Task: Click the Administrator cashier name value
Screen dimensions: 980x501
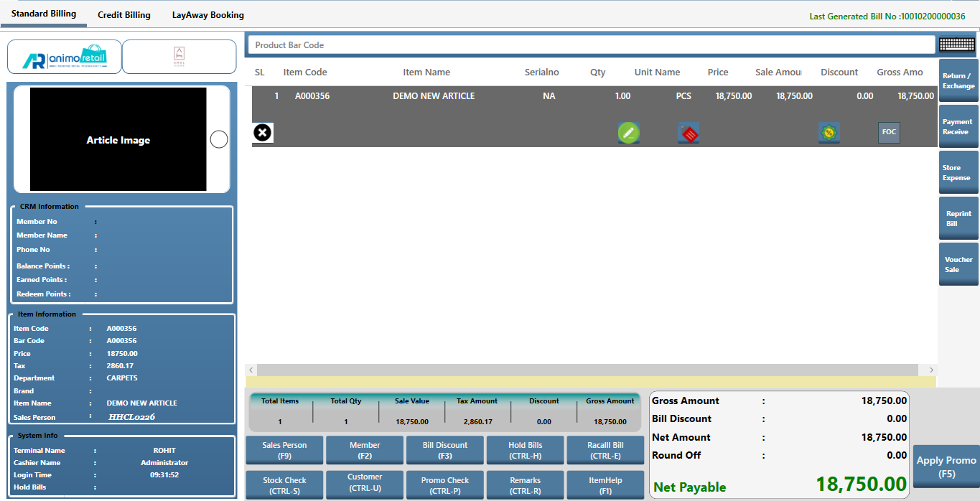Action: pyautogui.click(x=164, y=463)
